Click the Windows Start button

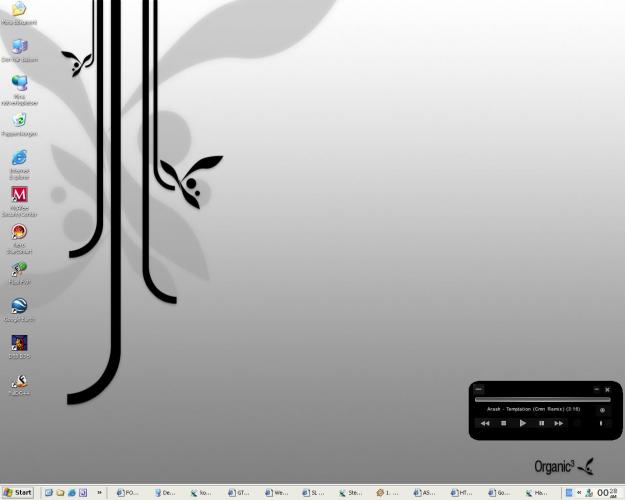[x=18, y=492]
